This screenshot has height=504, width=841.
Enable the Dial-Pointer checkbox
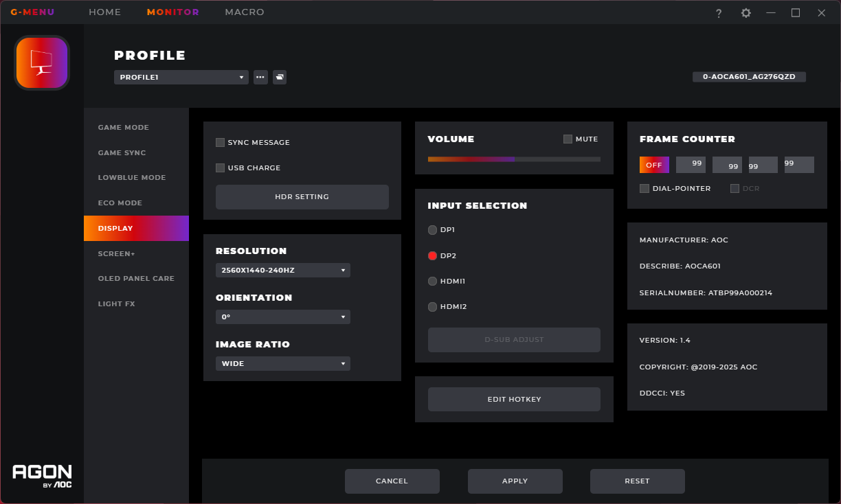tap(644, 188)
